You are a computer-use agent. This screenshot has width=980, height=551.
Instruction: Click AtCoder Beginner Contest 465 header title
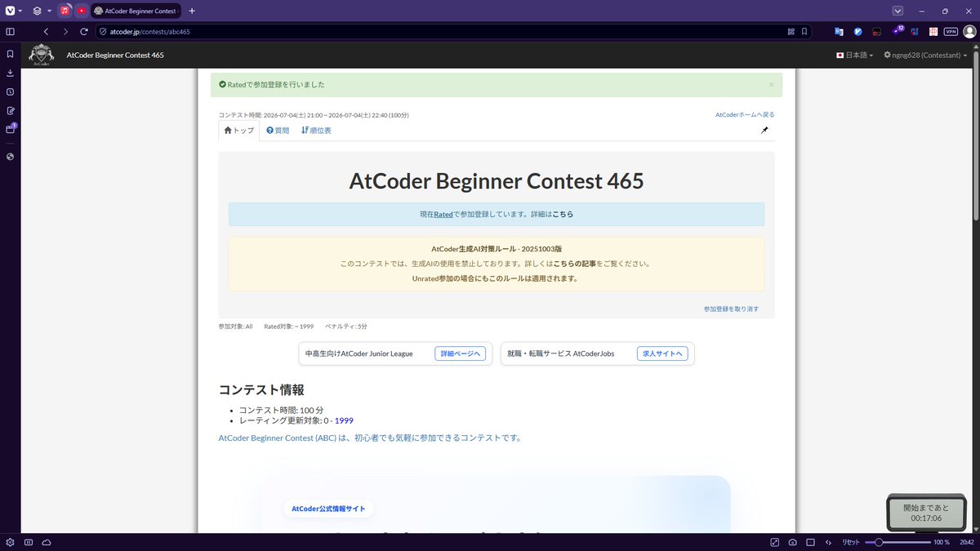click(x=115, y=55)
